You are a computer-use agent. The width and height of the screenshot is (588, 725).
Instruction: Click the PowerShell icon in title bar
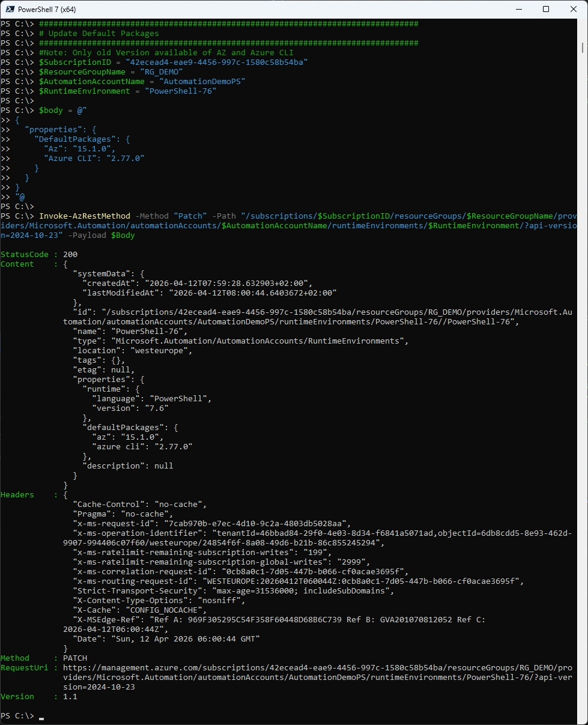click(x=8, y=10)
